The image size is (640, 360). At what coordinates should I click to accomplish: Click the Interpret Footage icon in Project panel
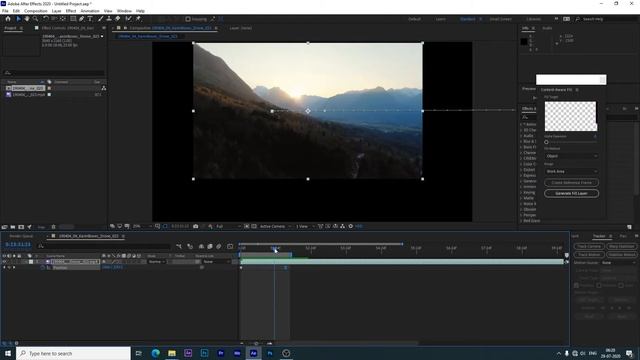(x=4, y=227)
